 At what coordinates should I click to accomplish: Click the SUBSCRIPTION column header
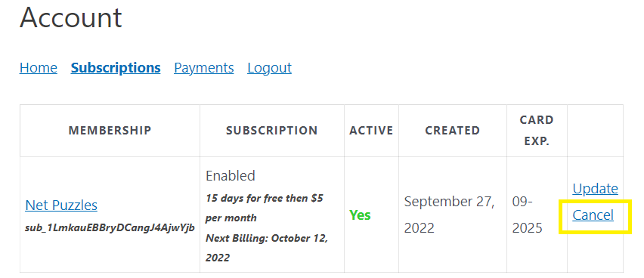point(272,131)
